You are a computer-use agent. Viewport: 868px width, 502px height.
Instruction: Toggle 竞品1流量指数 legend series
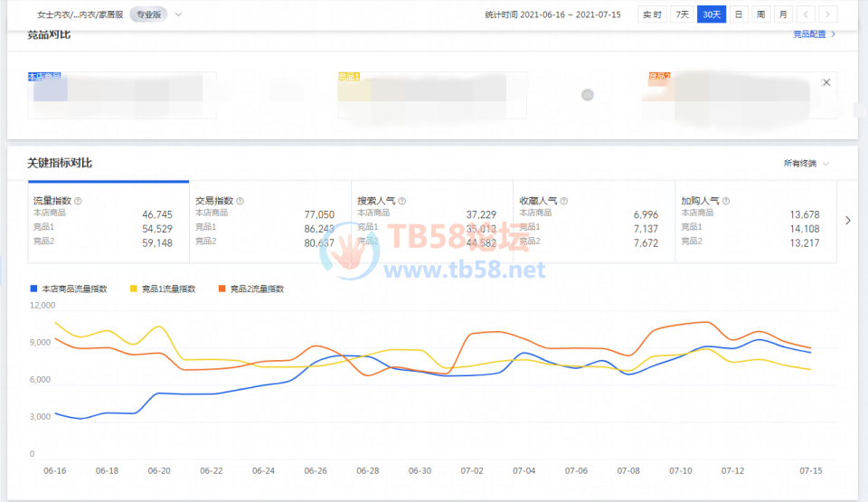(163, 289)
